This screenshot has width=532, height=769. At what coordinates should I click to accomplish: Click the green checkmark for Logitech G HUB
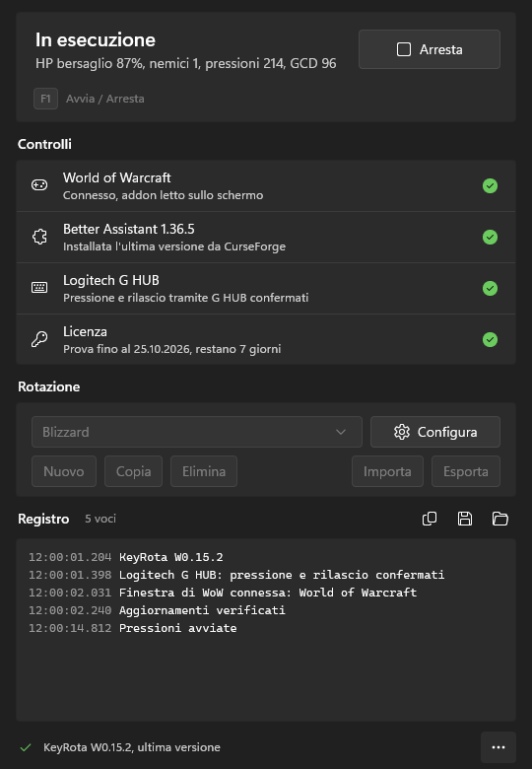(490, 288)
